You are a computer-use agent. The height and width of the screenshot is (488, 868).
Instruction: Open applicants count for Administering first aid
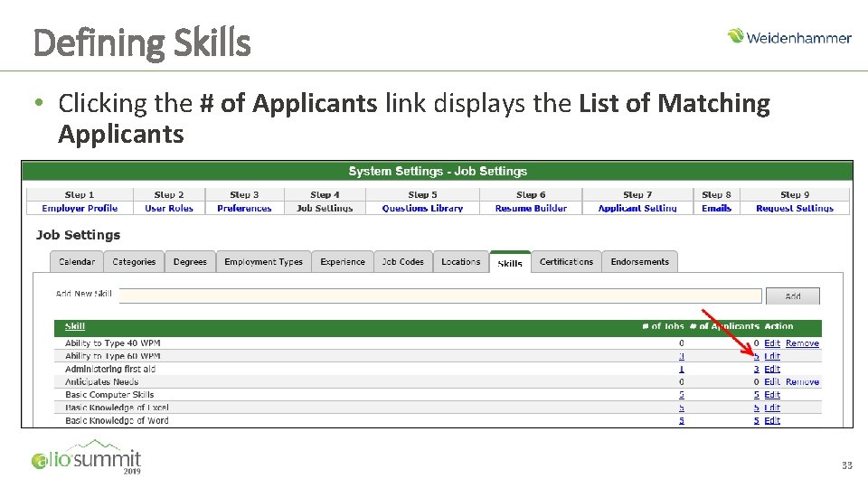[756, 369]
